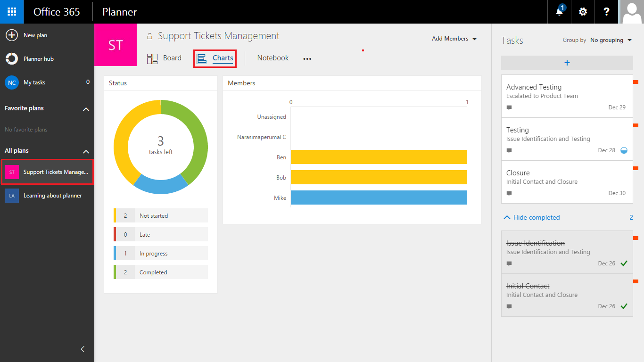Collapse the Favorite plans section
Viewport: 644px width, 362px height.
[x=86, y=109]
